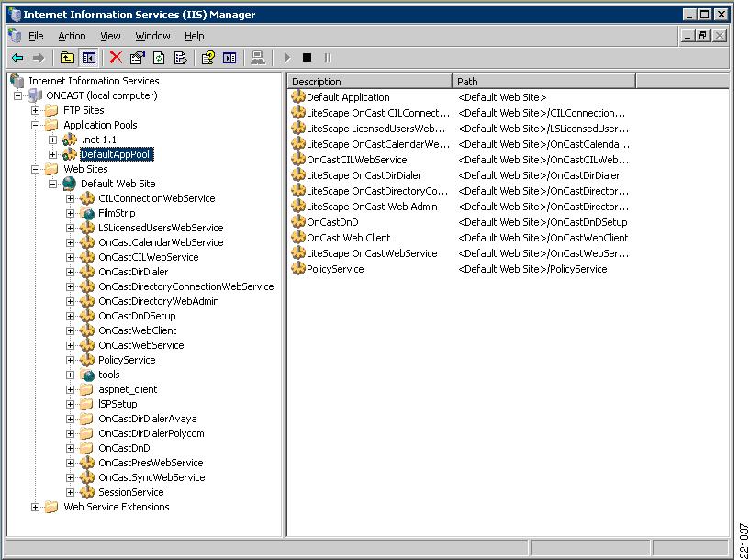Toggle the Show/Hide Console Tree icon
This screenshot has width=750, height=560.
click(89, 59)
